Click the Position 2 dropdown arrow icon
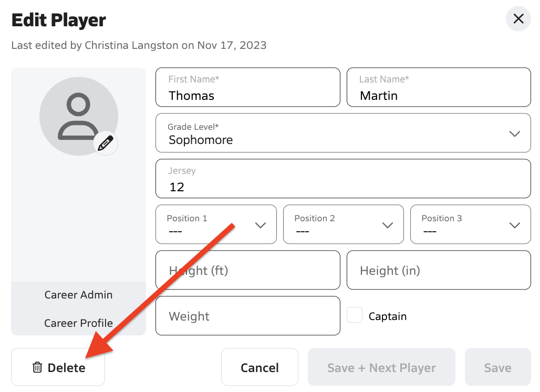The width and height of the screenshot is (540, 392). click(388, 224)
